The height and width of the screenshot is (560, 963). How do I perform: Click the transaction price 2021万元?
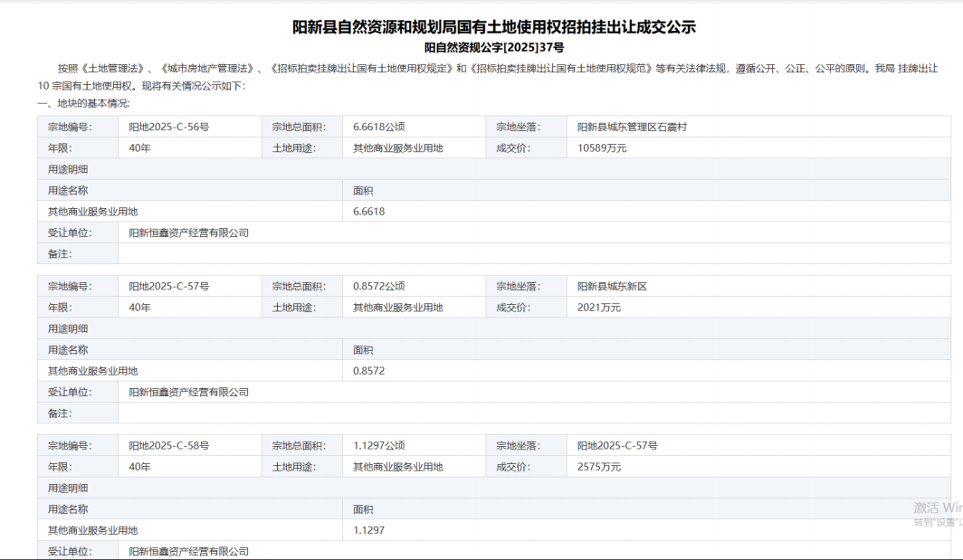coord(599,307)
